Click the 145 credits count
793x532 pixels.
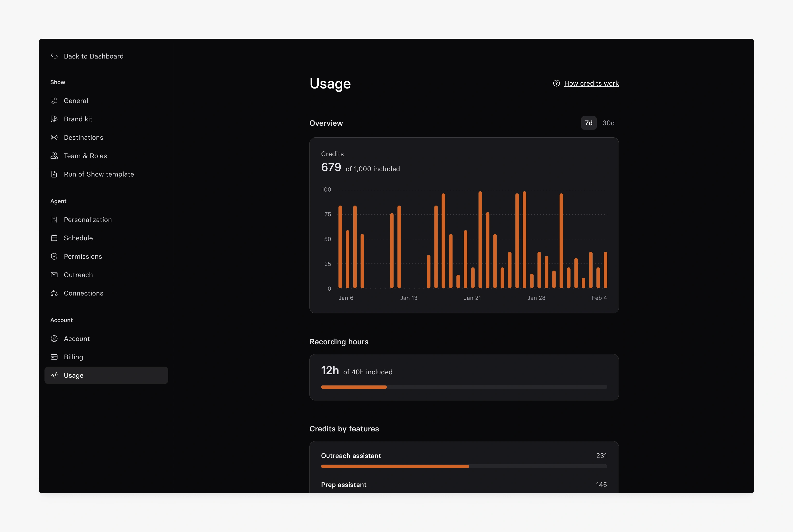point(601,485)
